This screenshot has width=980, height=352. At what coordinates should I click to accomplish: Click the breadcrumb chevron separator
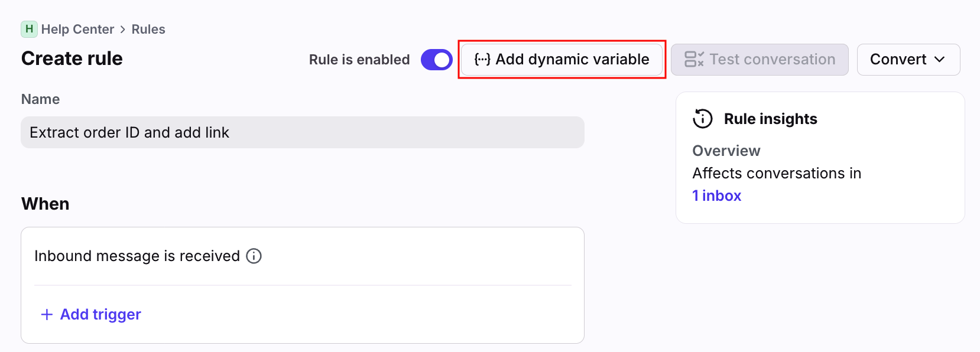(x=123, y=30)
